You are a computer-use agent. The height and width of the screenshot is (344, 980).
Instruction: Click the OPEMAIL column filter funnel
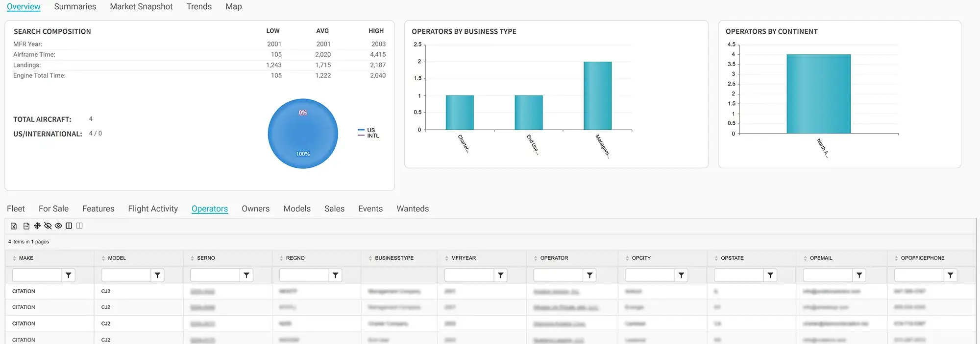click(x=859, y=275)
